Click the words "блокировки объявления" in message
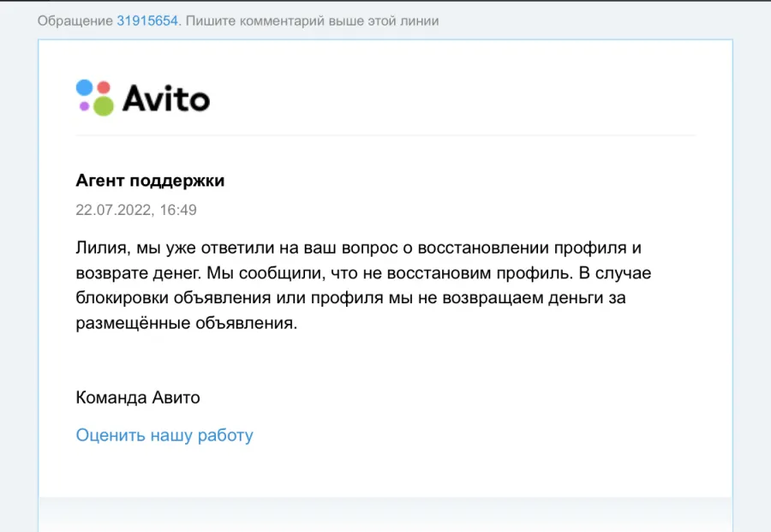The width and height of the screenshot is (771, 532). [x=173, y=298]
